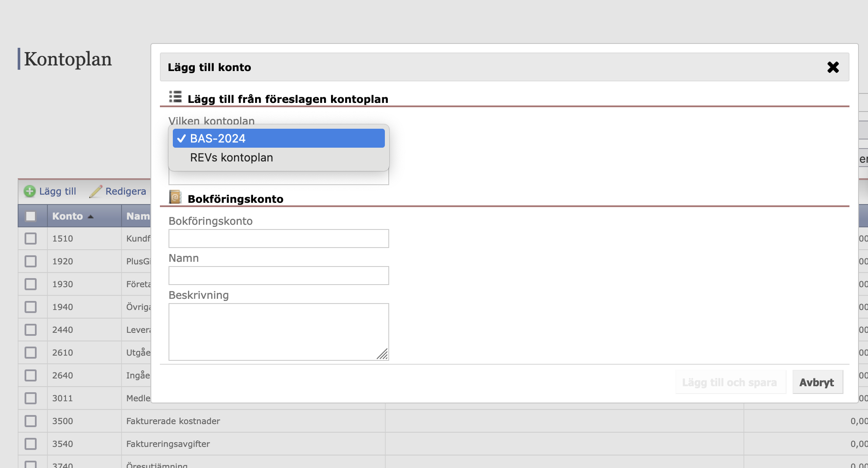Click the list icon beside föreslagen kontoplan
The height and width of the screenshot is (468, 868).
175,97
